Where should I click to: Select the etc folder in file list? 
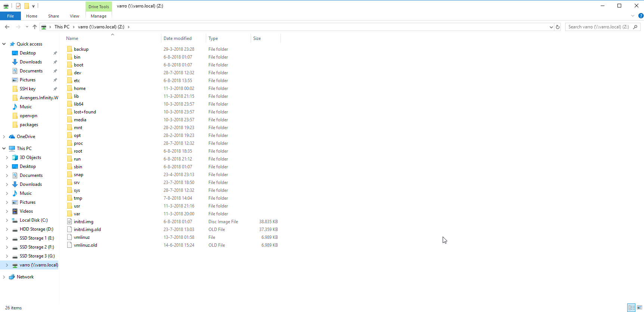pyautogui.click(x=77, y=81)
